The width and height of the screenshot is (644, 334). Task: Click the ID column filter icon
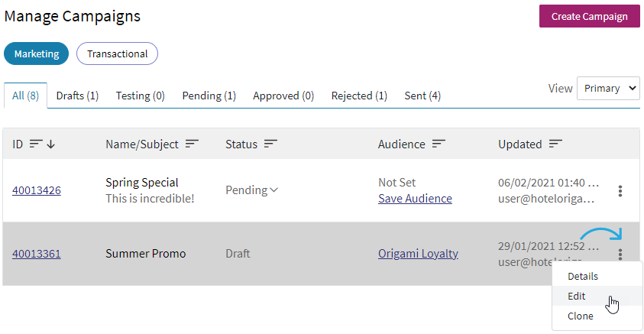click(36, 144)
